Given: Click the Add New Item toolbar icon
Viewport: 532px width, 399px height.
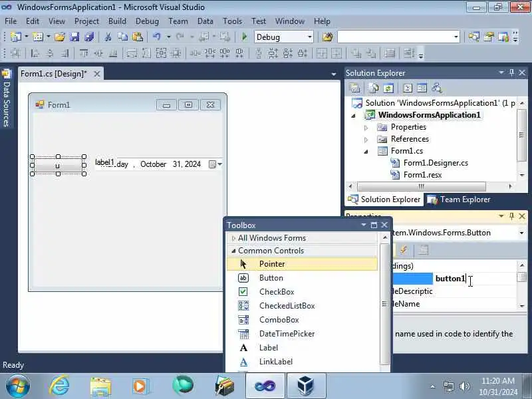Looking at the screenshot, I should pos(38,37).
